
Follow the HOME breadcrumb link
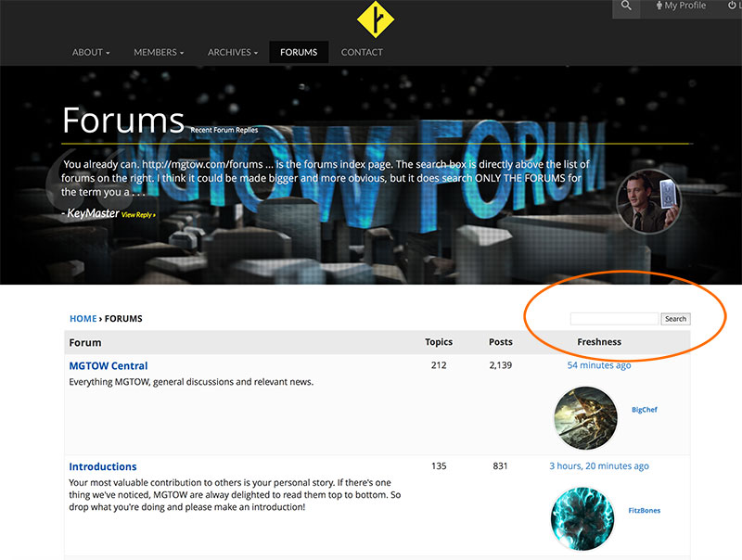(x=83, y=319)
